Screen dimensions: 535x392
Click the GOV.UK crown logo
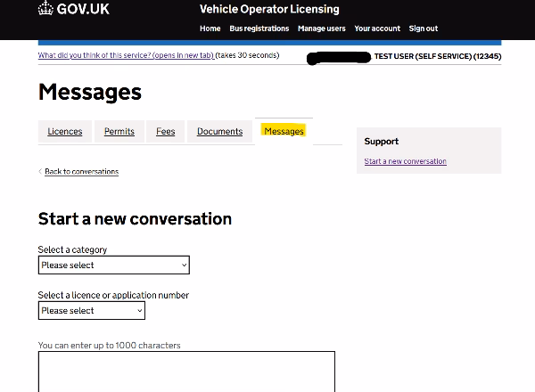click(45, 10)
